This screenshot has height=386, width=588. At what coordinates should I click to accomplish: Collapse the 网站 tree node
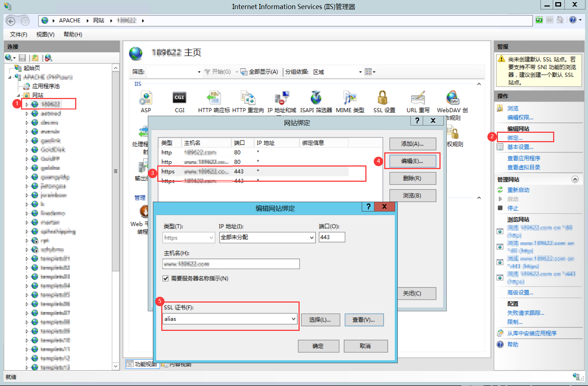(x=19, y=95)
